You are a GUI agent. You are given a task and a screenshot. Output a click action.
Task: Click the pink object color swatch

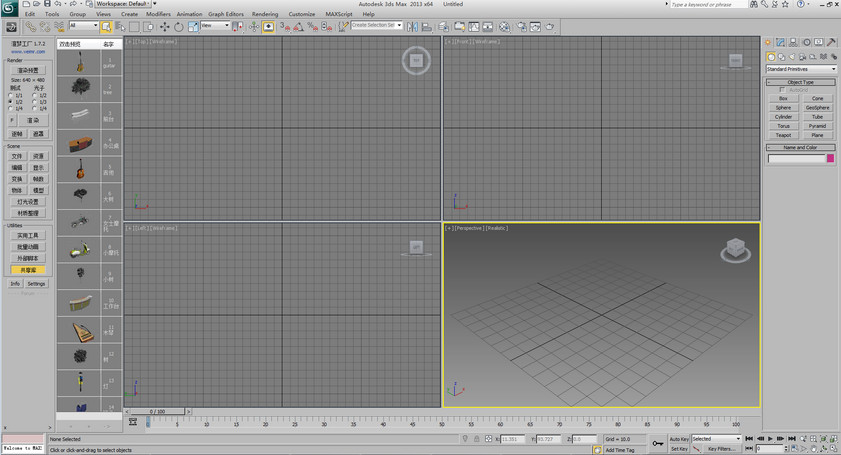(x=830, y=158)
